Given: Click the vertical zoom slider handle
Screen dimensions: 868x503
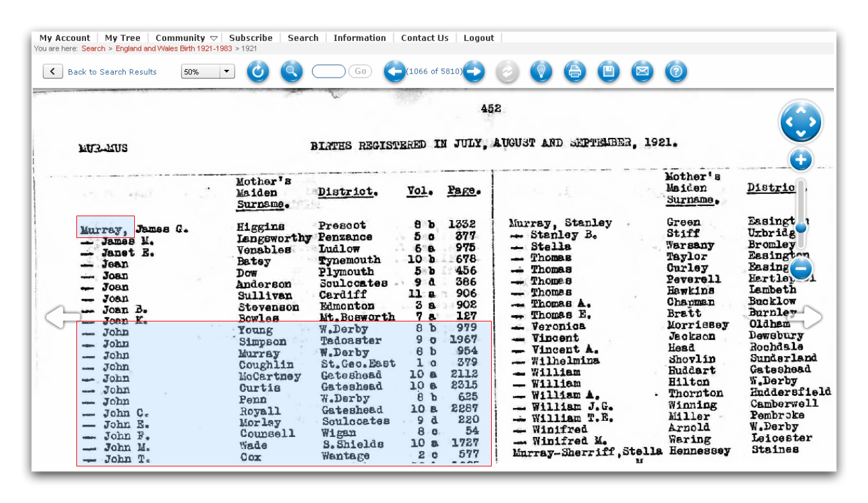Looking at the screenshot, I should point(801,227).
